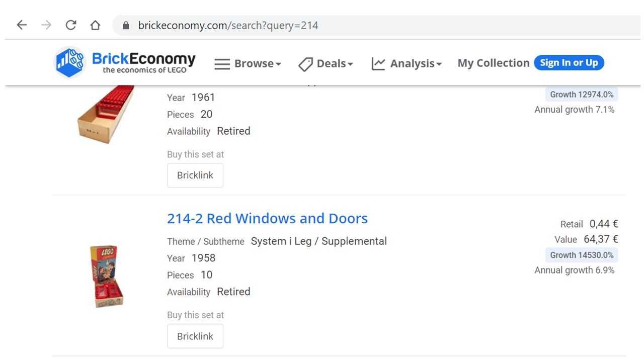
Task: Open the browser home page icon
Action: (95, 25)
